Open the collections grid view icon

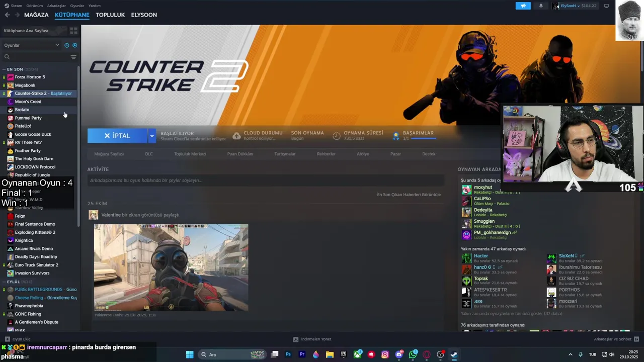coord(73,31)
